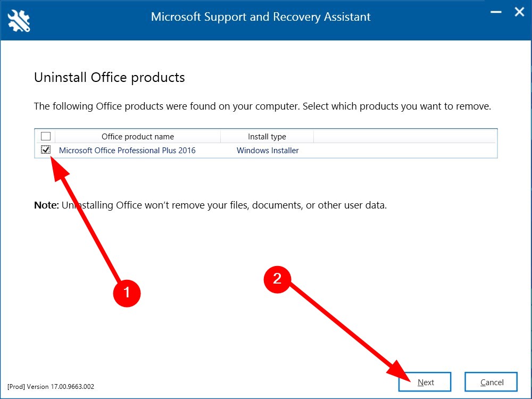This screenshot has width=532, height=399.
Task: Select the Microsoft Office Professional Plus 2016 row name
Action: 127,151
